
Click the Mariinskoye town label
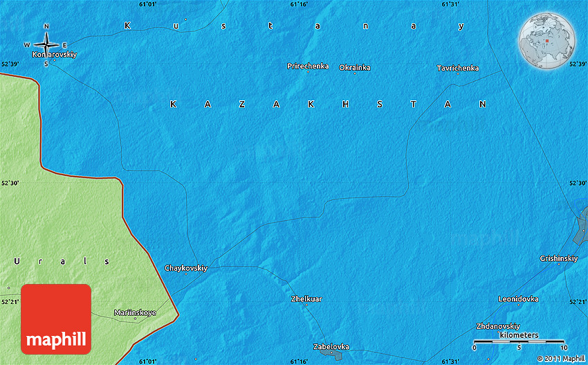pyautogui.click(x=135, y=312)
